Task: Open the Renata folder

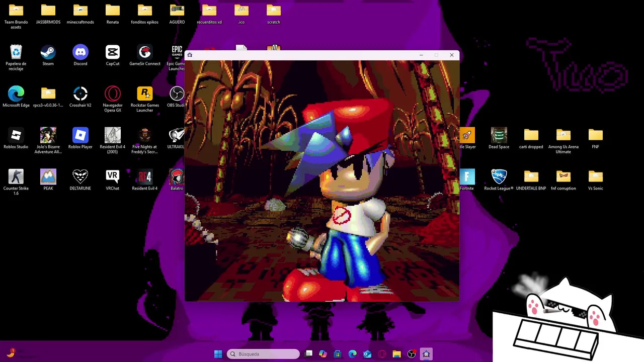Action: coord(112,14)
